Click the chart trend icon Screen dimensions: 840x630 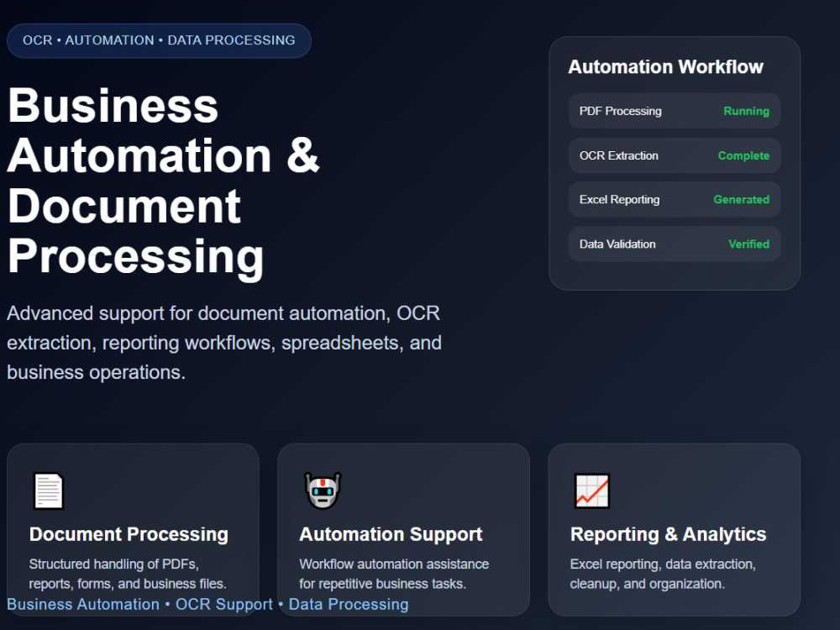pos(592,491)
